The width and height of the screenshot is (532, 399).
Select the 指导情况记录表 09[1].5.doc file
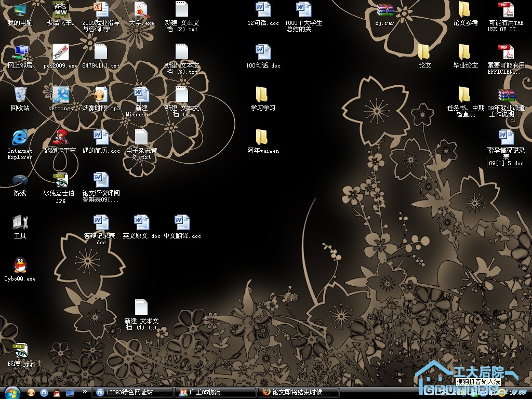pos(506,138)
